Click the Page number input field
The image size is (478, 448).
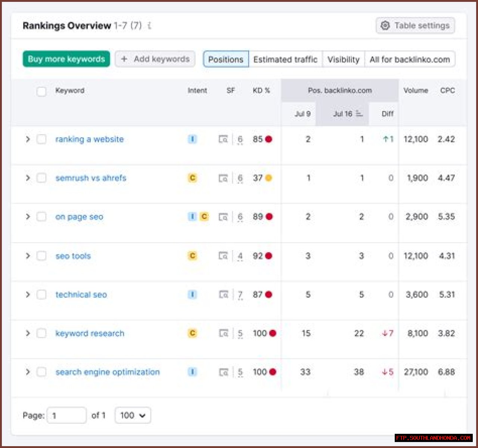tap(66, 415)
